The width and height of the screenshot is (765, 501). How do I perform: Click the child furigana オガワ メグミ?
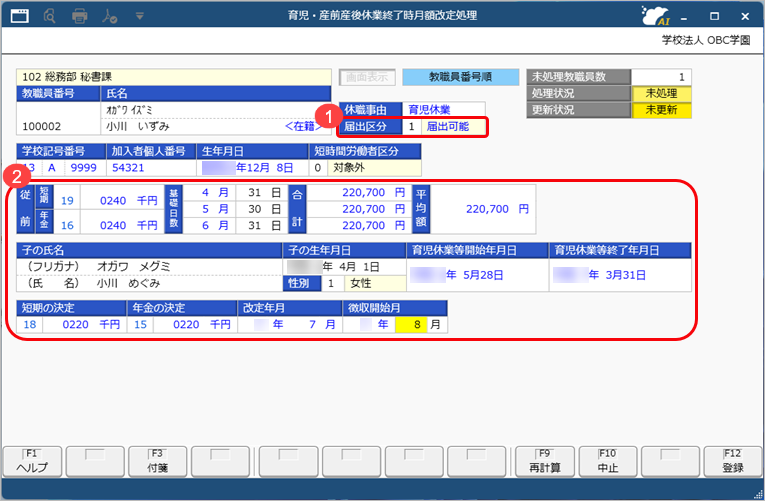pyautogui.click(x=134, y=267)
